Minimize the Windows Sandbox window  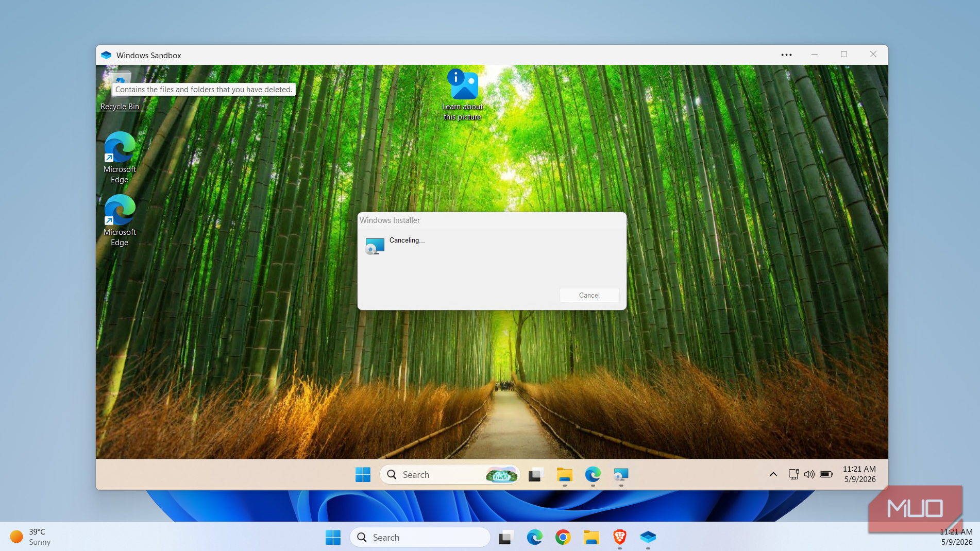815,55
